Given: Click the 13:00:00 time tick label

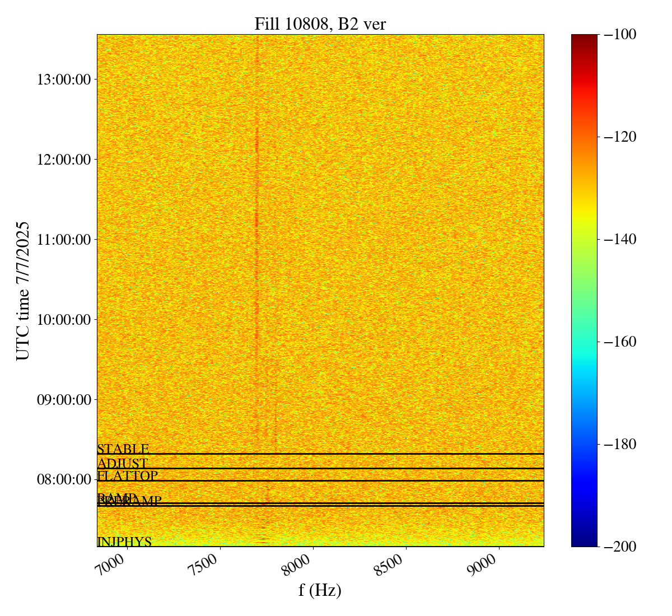Looking at the screenshot, I should coord(64,79).
